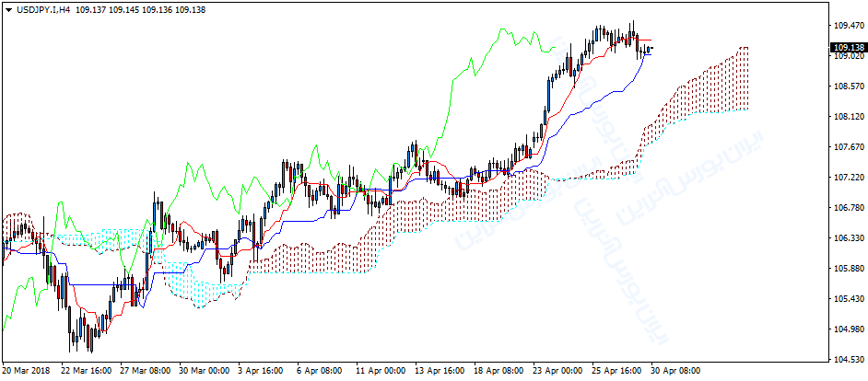Click the 107.670 price axis label

[848, 147]
